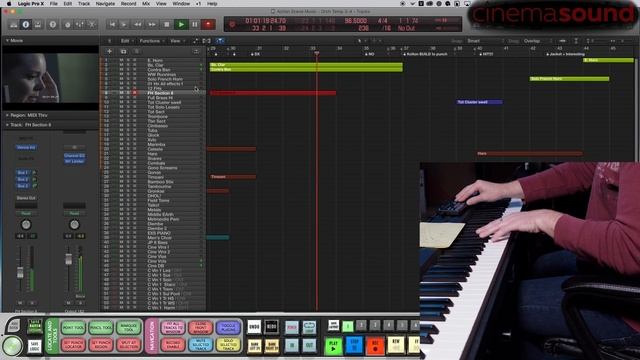Select the Tbt Cluster swell region

click(x=479, y=102)
